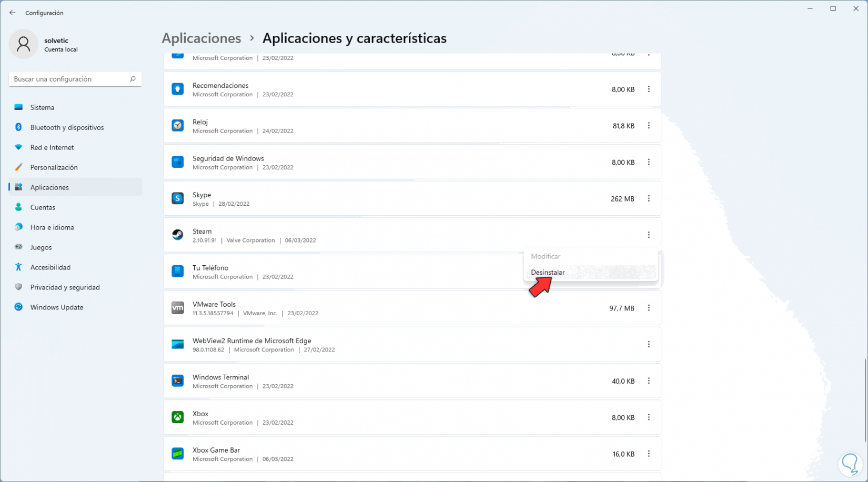Click the Xbox app icon
This screenshot has width=868, height=482.
point(178,417)
